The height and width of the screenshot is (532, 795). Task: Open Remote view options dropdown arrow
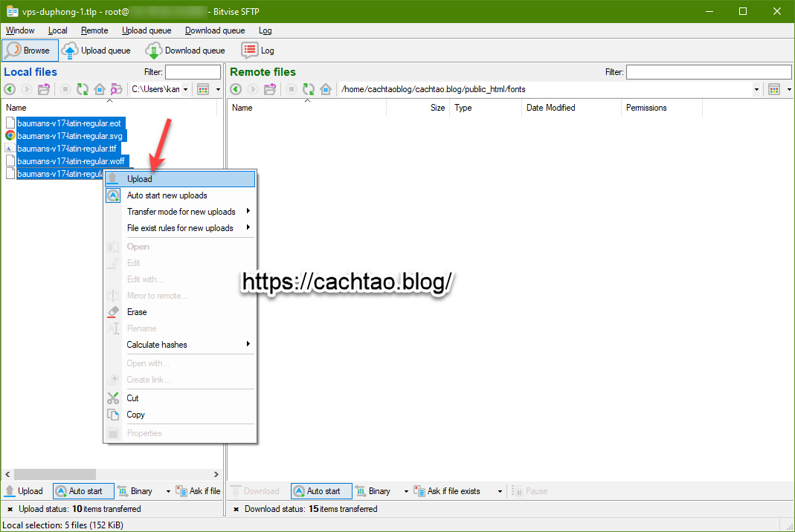pos(789,89)
